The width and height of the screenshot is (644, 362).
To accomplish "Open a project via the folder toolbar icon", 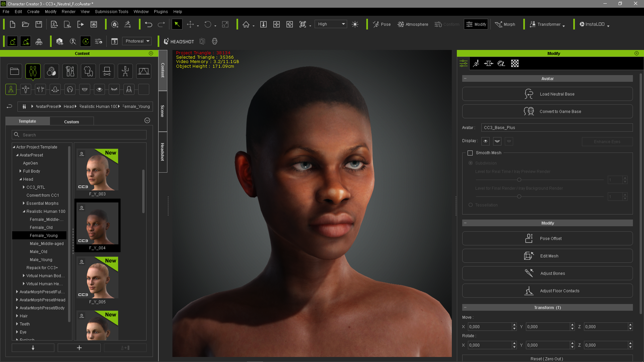I will click(25, 24).
